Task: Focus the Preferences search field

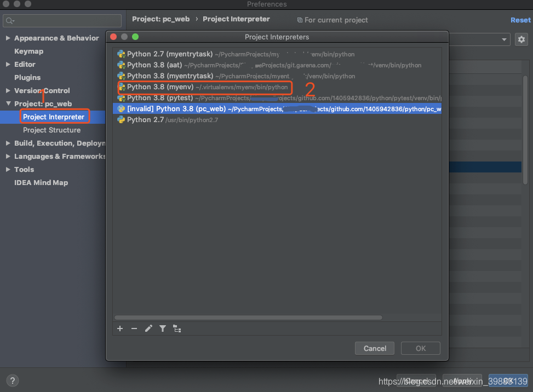Action: (62, 21)
